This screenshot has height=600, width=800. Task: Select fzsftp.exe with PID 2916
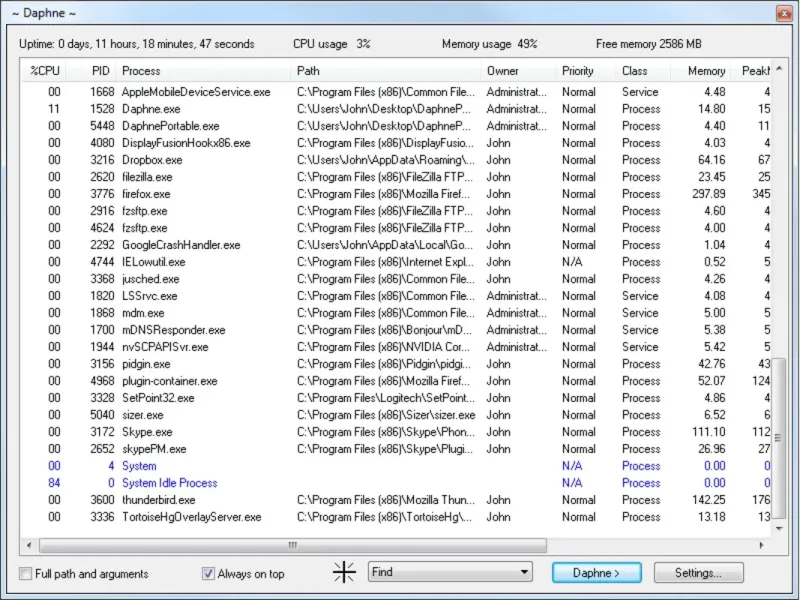395,211
